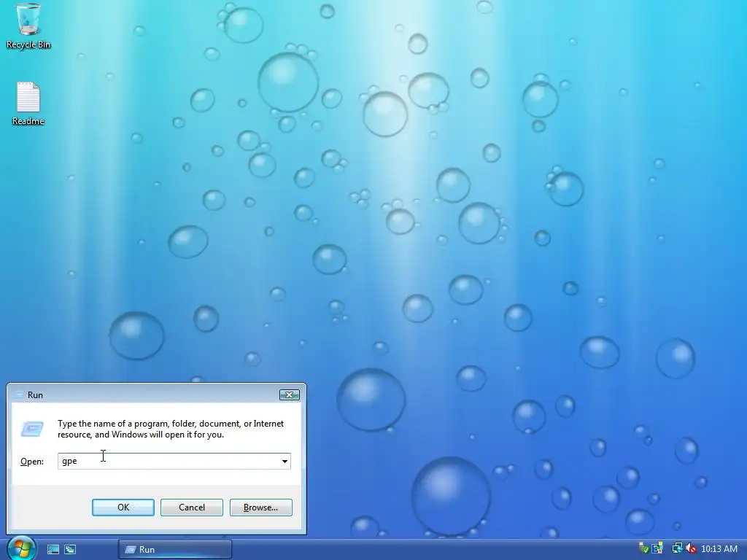Viewport: 747px width, 560px height.
Task: Click the Run dialog description text
Action: click(x=171, y=429)
